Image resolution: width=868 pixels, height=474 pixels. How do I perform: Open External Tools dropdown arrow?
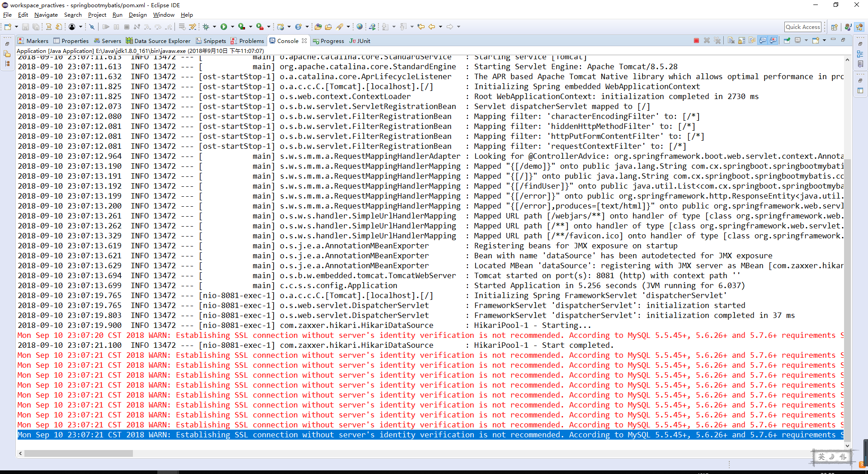(x=269, y=27)
